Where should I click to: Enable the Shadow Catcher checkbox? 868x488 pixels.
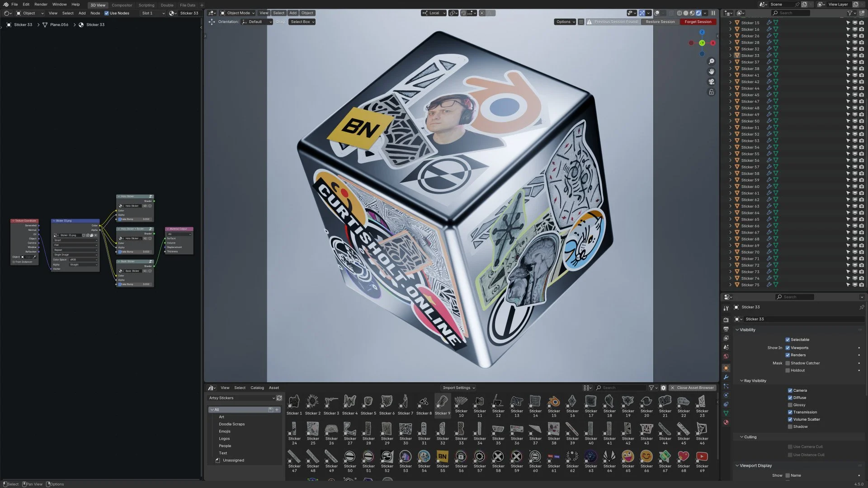click(x=788, y=363)
